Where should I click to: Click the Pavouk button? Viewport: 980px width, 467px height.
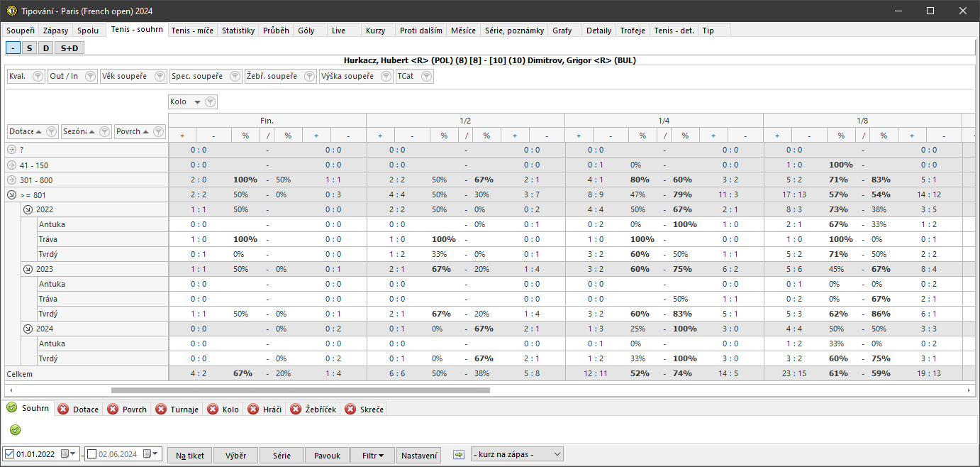coord(327,456)
